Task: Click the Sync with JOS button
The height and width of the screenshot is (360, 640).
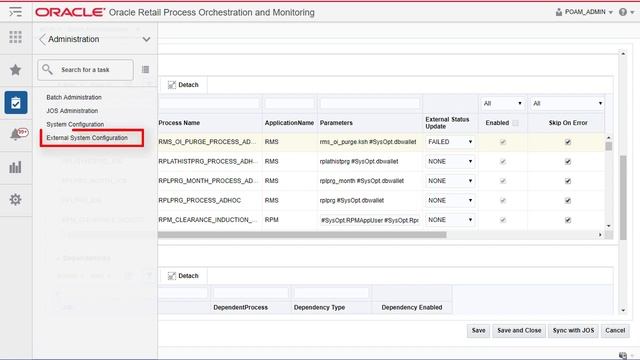Action: pos(573,331)
